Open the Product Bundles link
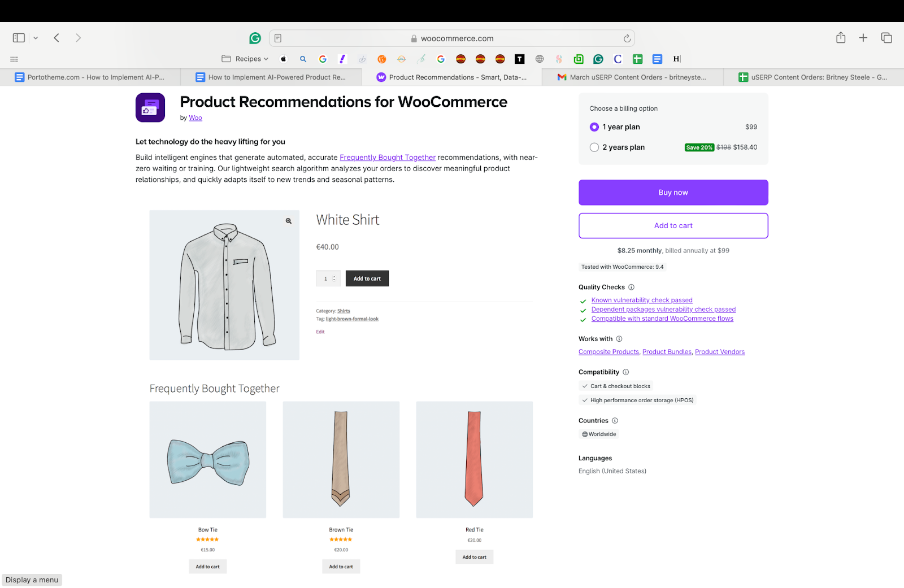Image resolution: width=904 pixels, height=588 pixels. click(x=667, y=352)
